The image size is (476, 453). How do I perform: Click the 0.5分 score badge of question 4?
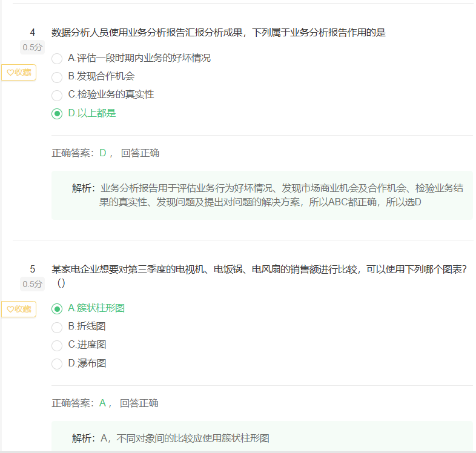point(33,47)
